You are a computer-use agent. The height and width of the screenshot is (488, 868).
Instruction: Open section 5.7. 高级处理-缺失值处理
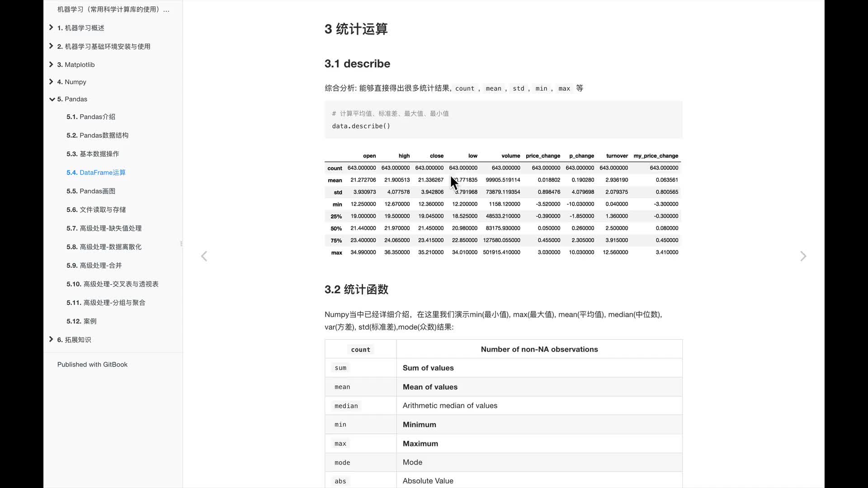point(104,228)
